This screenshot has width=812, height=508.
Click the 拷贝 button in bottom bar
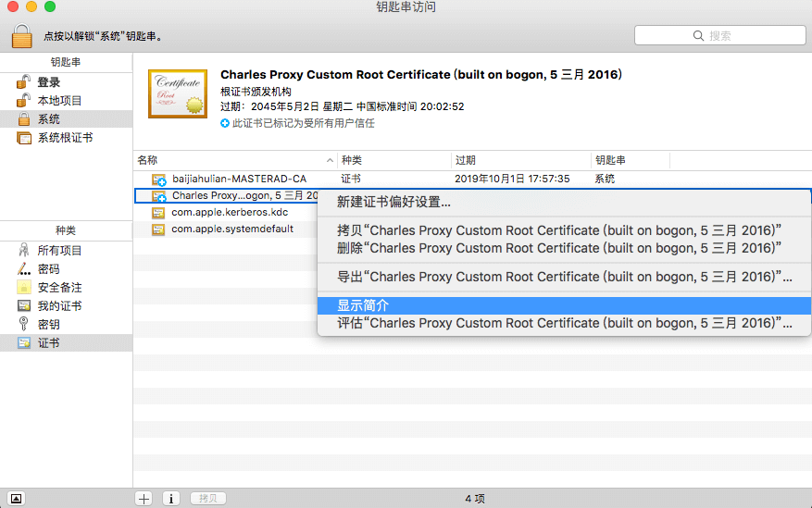click(x=208, y=499)
